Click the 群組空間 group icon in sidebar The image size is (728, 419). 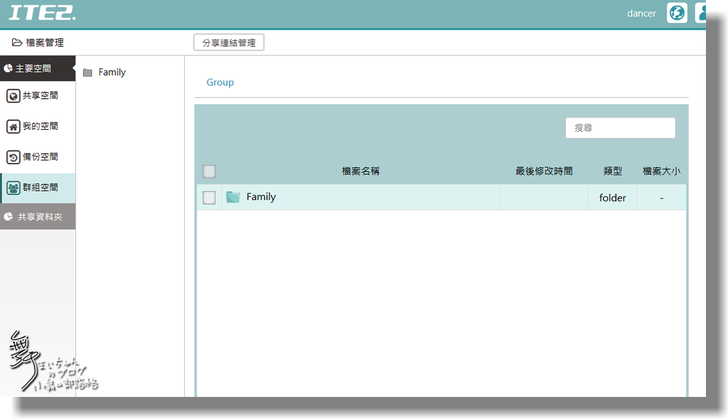[13, 187]
